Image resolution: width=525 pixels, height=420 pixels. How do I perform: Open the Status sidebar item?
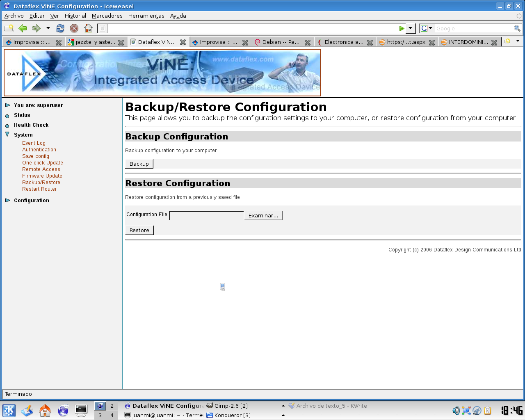pyautogui.click(x=22, y=115)
